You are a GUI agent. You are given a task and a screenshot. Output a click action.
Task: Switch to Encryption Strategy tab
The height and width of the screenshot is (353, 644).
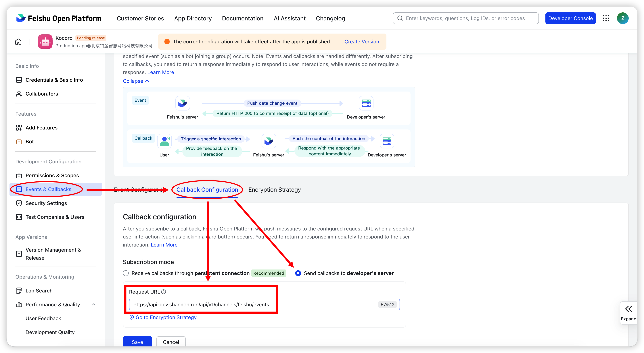pos(275,189)
